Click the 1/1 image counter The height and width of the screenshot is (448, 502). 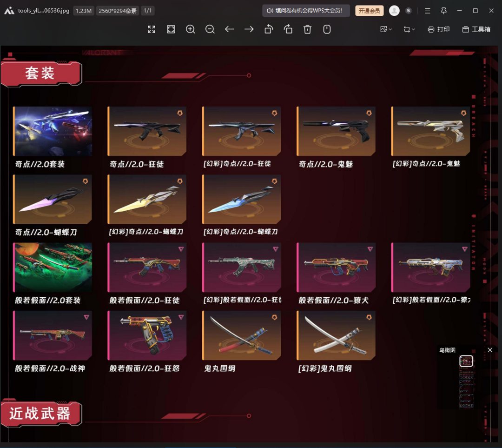(148, 11)
